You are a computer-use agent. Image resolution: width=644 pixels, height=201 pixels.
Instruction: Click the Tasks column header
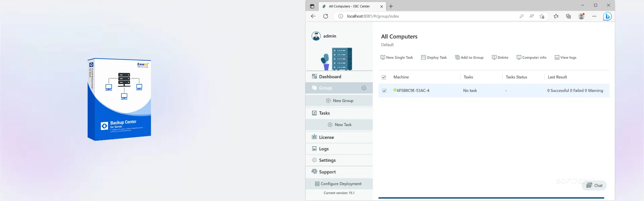coord(468,77)
